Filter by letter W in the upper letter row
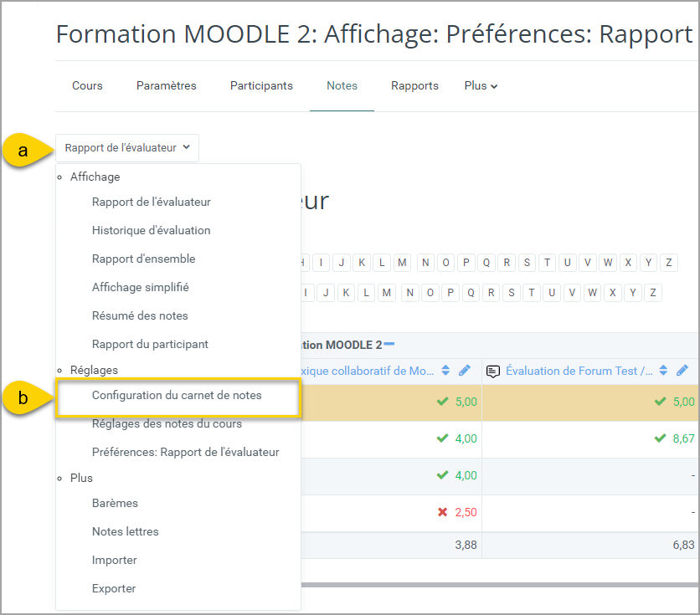 click(x=608, y=263)
